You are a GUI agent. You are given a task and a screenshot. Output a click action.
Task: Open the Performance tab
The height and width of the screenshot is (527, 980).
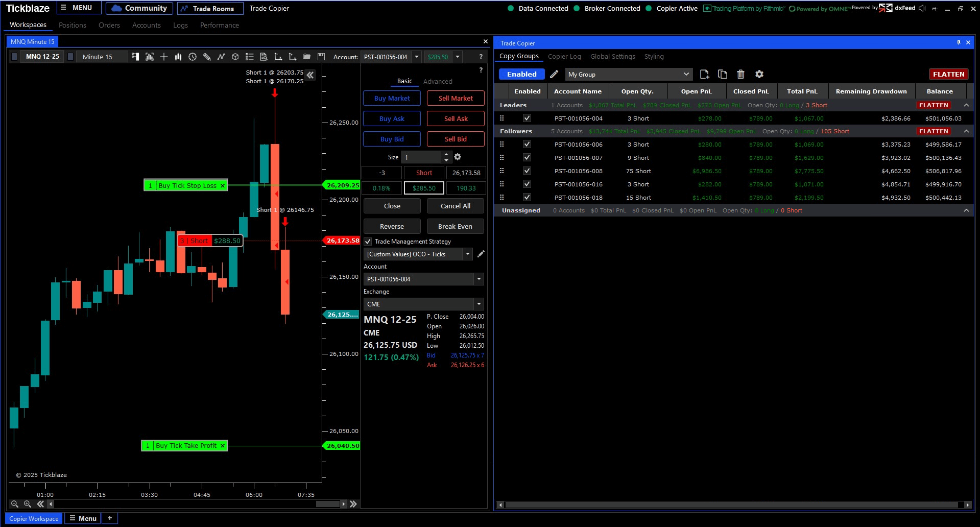219,25
